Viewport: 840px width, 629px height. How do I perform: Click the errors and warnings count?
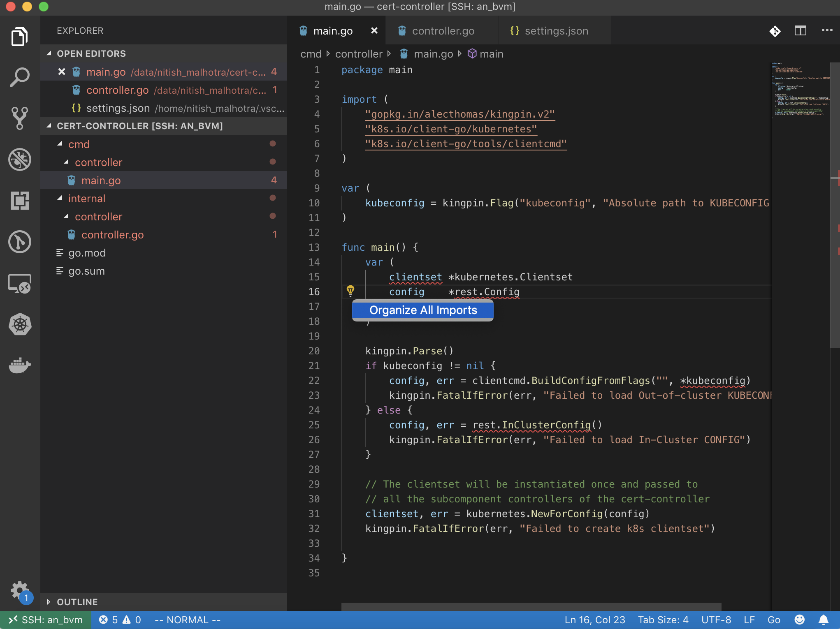[x=120, y=620]
